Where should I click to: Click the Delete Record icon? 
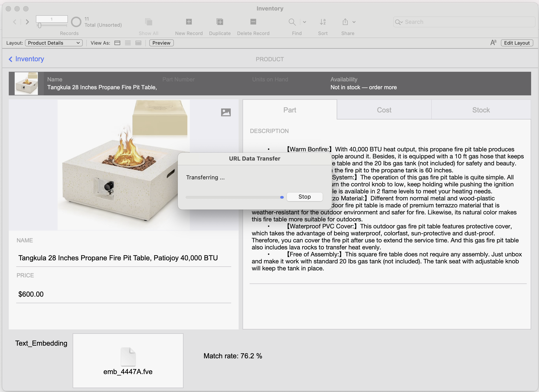coord(253,22)
